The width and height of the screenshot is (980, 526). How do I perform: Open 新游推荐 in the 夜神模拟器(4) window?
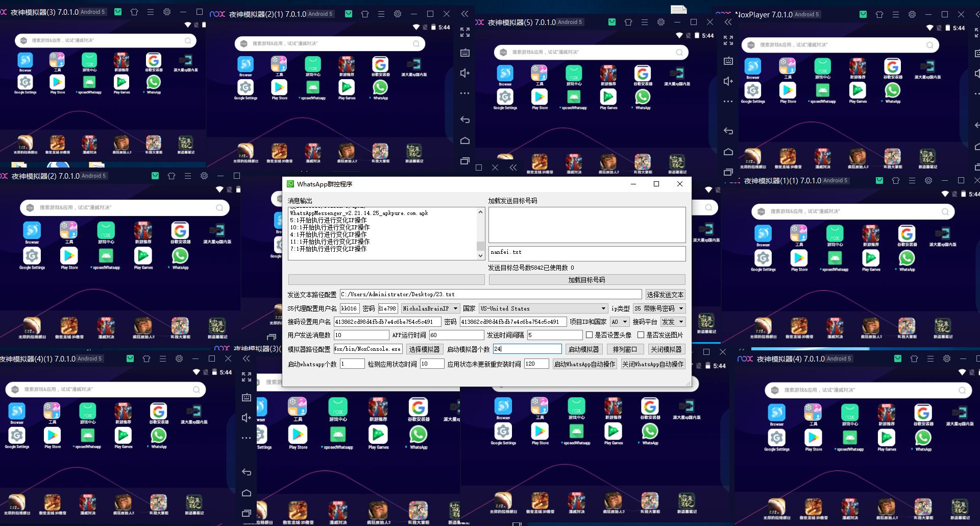click(x=886, y=413)
